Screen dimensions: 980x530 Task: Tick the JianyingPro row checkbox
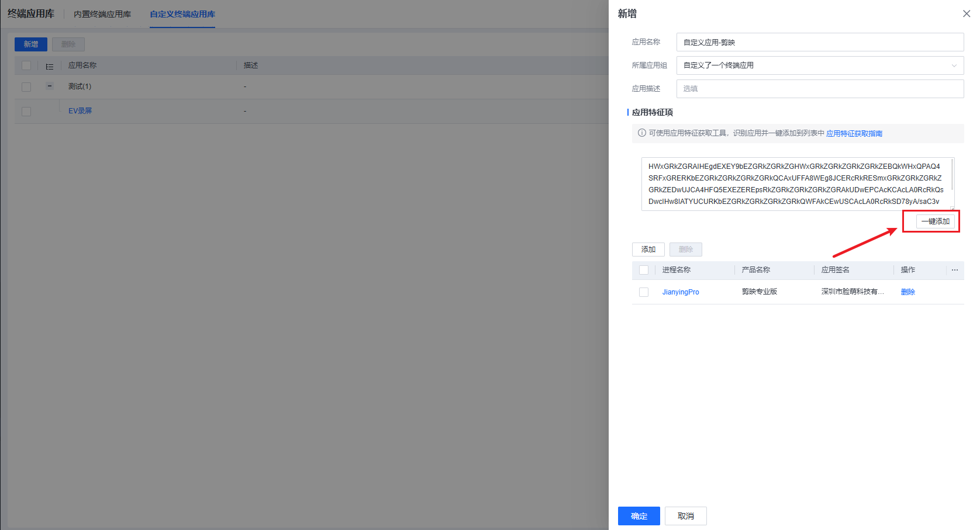644,292
